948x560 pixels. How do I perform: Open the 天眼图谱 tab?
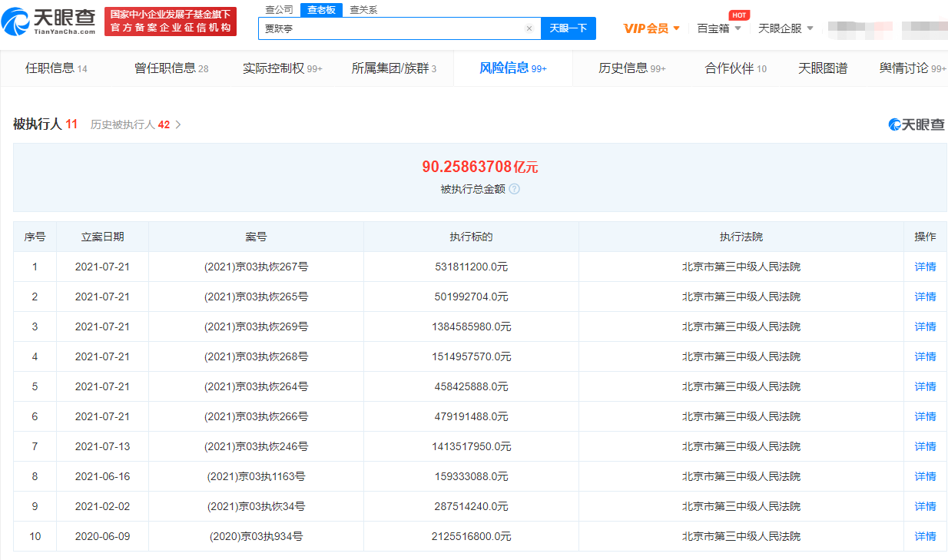[823, 68]
